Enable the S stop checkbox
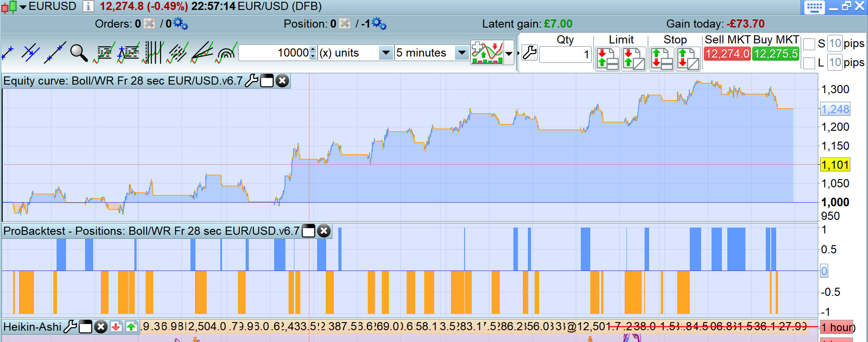This screenshot has height=342, width=868. click(809, 44)
